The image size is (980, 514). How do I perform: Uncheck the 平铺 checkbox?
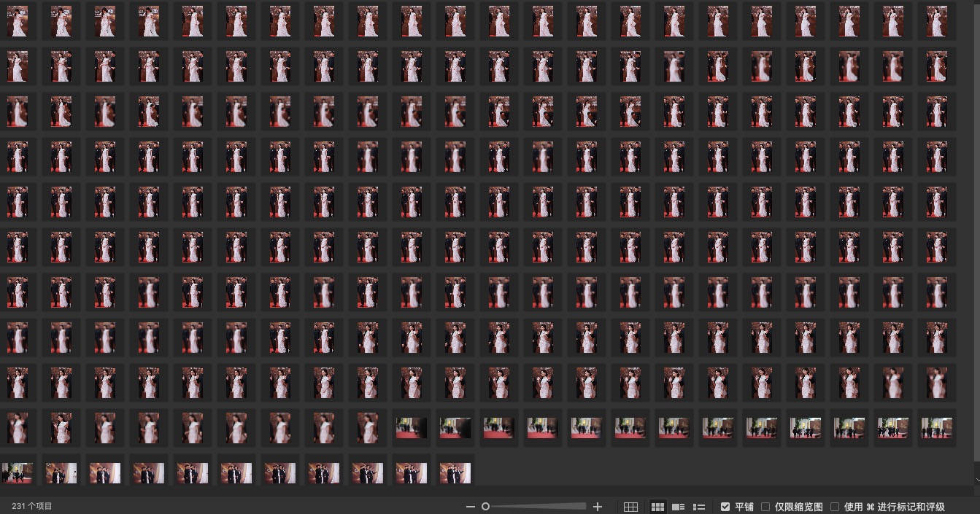725,507
